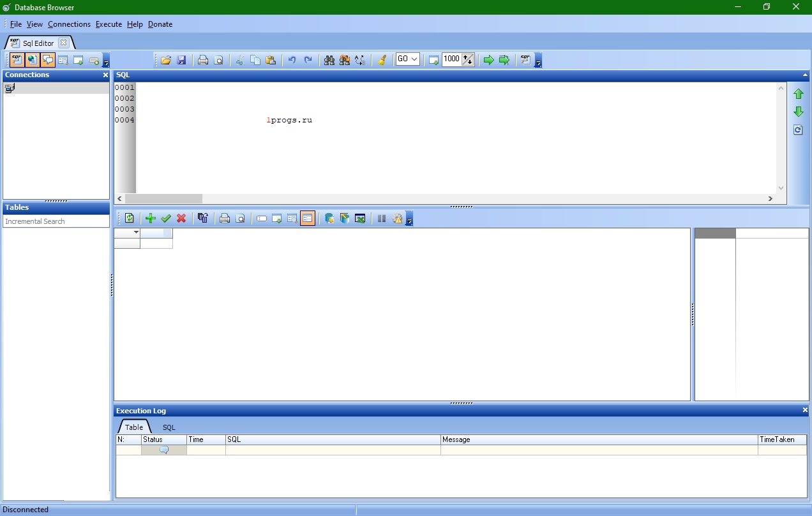Viewport: 812px width, 516px height.
Task: Open the Execute menu
Action: (109, 24)
